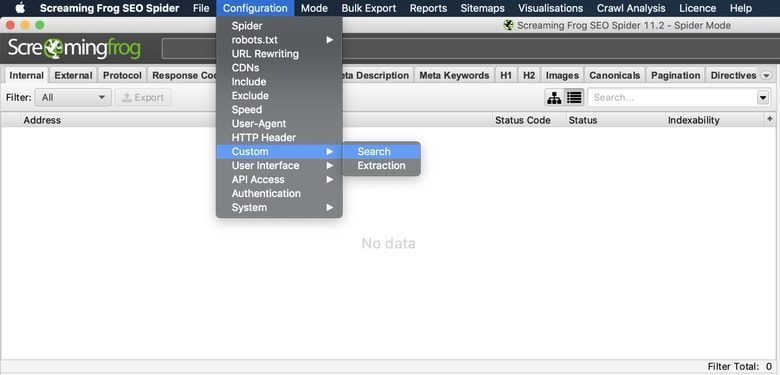Choose CDNs from the Configuration menu
Image resolution: width=780 pixels, height=375 pixels.
pos(279,68)
